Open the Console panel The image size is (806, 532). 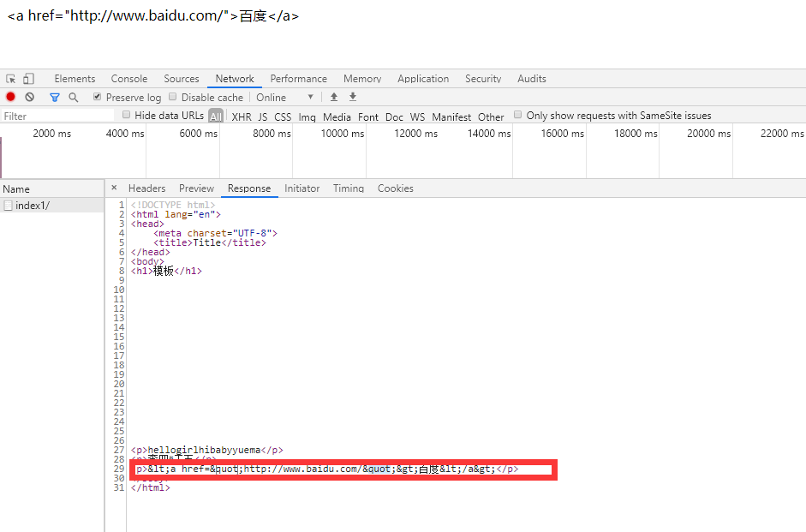[129, 79]
